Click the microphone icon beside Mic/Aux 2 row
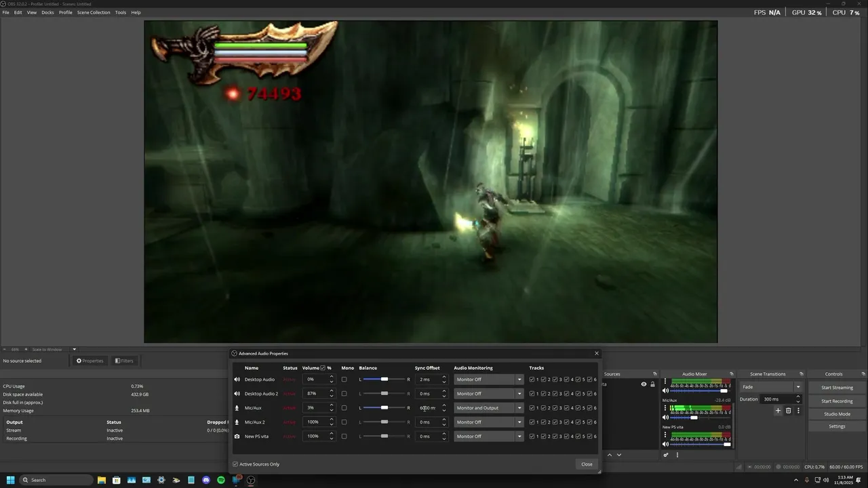 [x=237, y=422]
